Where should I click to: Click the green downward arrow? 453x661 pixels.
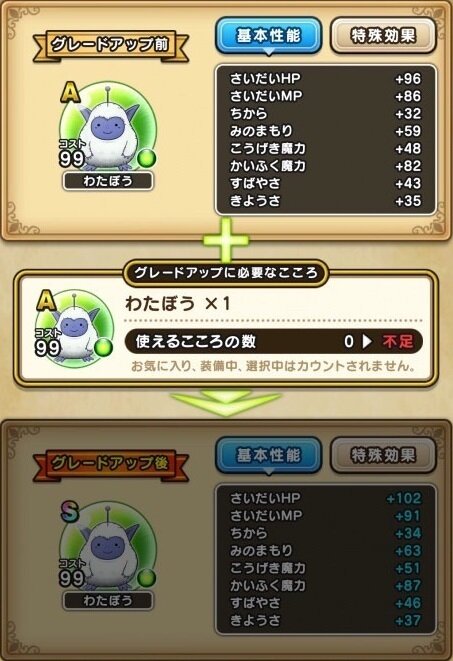[x=226, y=403]
